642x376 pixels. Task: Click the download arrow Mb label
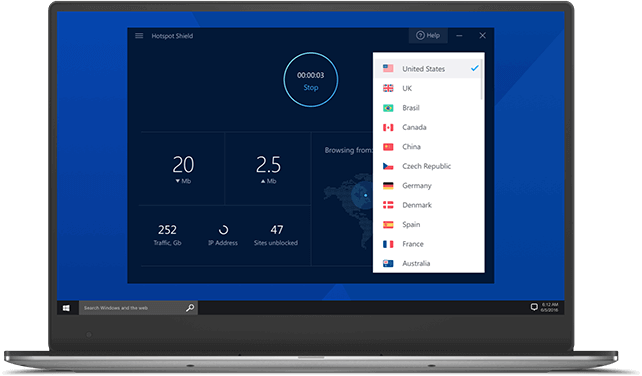183,181
